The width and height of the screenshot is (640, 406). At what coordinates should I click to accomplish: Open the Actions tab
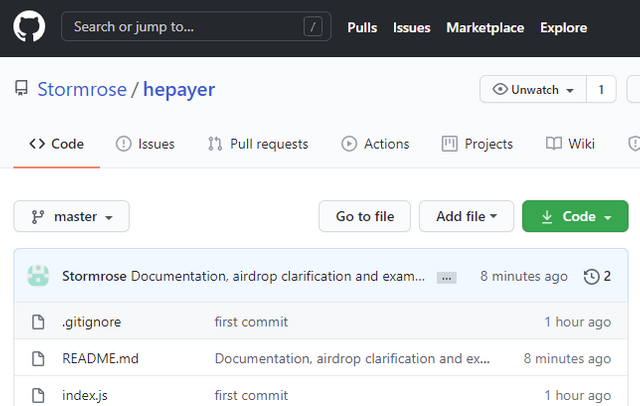pos(375,144)
